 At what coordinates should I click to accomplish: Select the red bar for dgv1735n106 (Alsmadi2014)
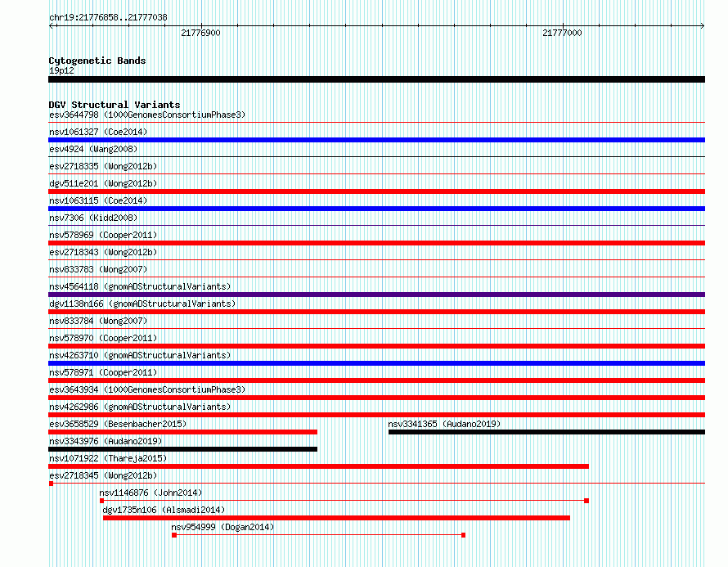pos(336,518)
